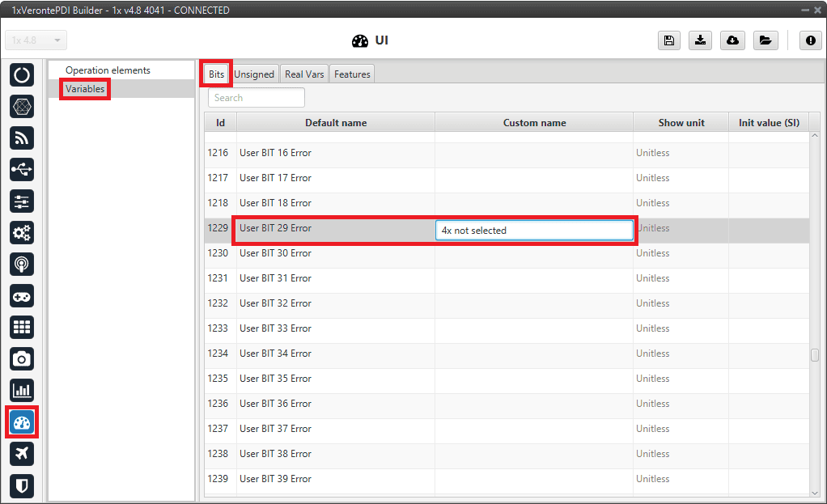Screen dimensions: 827x504
Task: Open the camera icon in the sidebar
Action: click(22, 358)
